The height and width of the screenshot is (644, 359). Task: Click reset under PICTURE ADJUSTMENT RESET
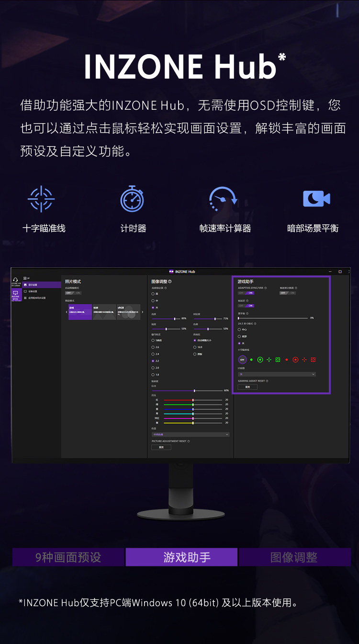click(x=161, y=447)
